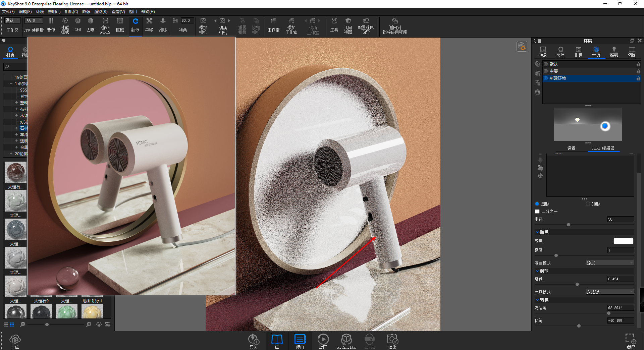Image resolution: width=644 pixels, height=350 pixels.
Task: Expand the 20轮廓 folder in library tree
Action: click(x=11, y=154)
